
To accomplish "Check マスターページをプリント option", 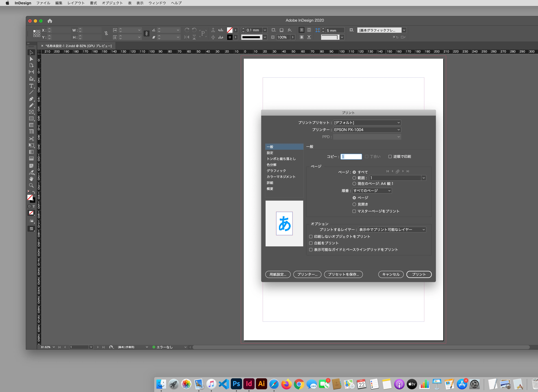I will click(x=354, y=211).
